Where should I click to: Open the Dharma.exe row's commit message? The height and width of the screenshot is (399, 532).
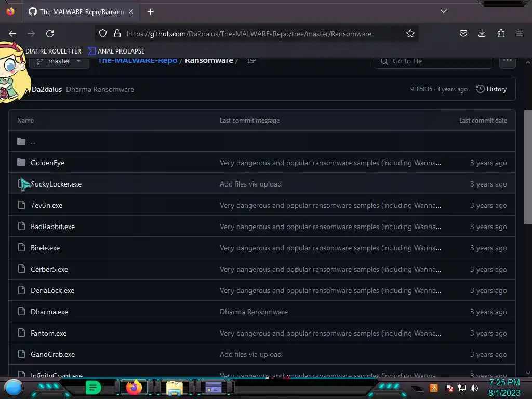pyautogui.click(x=254, y=312)
